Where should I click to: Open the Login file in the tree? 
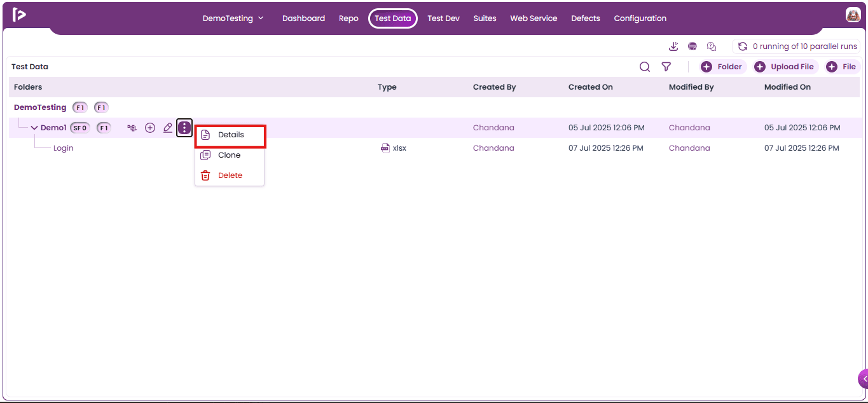coord(64,148)
